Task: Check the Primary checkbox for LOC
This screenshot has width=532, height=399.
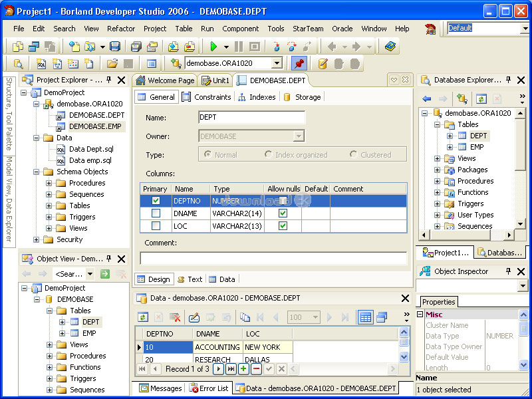Action: coord(156,225)
